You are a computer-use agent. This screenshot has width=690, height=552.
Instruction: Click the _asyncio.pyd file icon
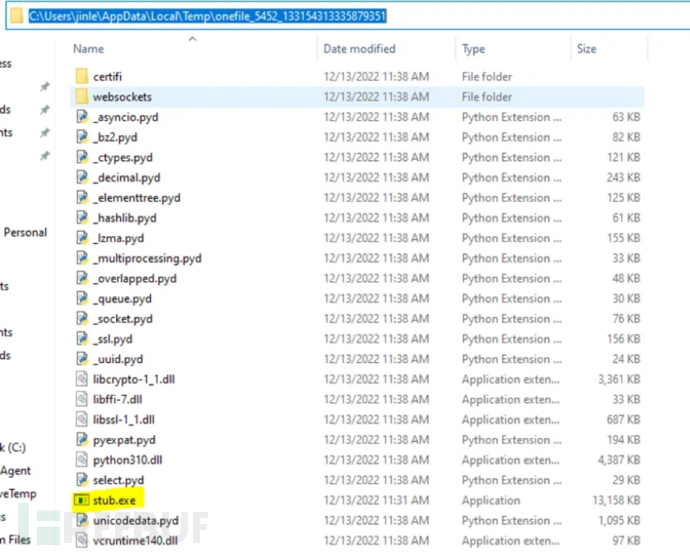[x=82, y=117]
